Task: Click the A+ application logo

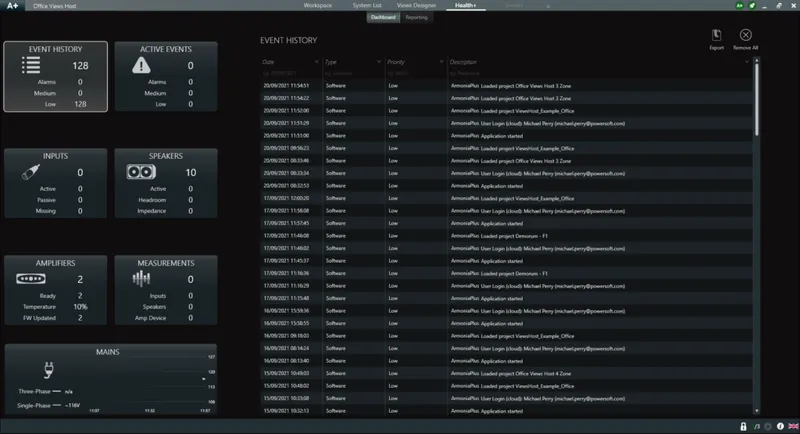Action: coord(12,6)
